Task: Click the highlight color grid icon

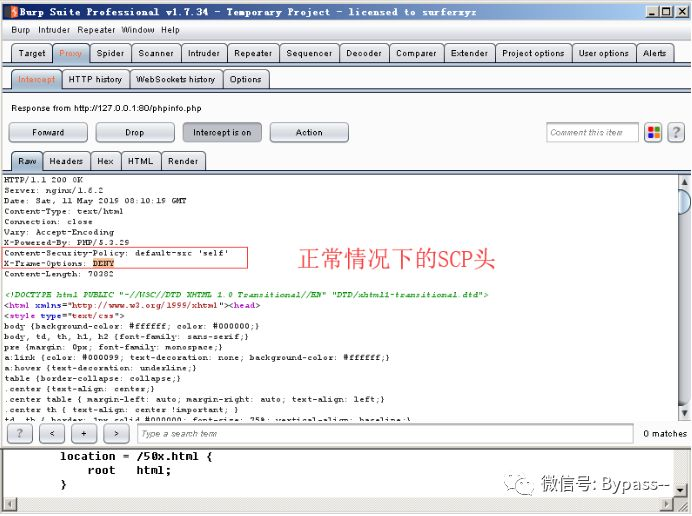Action: [653, 132]
